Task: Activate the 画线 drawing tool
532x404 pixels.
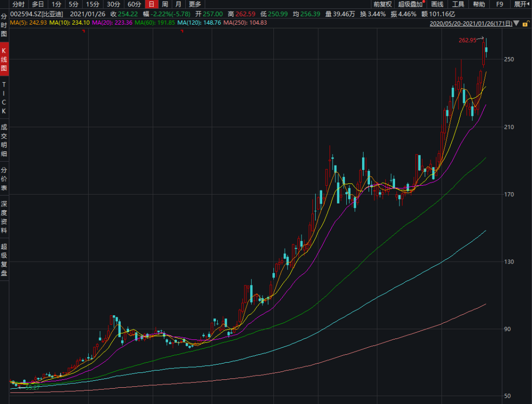Action: (438, 4)
